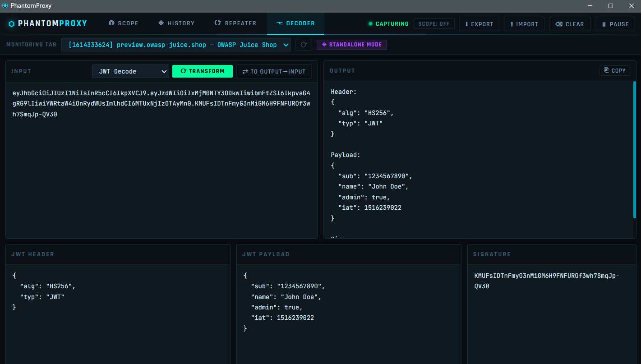Click "iat": 1516239022 in JWT Payload panel
The image size is (641, 364).
coord(282,318)
